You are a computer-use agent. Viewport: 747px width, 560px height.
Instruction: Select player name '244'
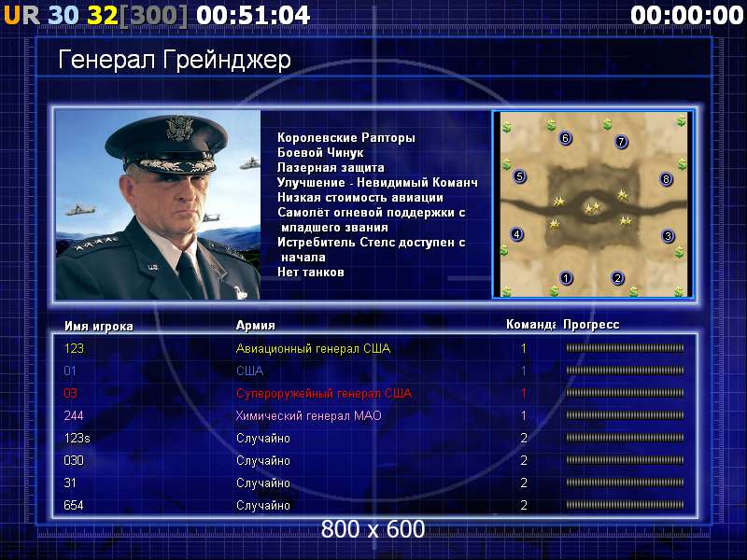[74, 415]
